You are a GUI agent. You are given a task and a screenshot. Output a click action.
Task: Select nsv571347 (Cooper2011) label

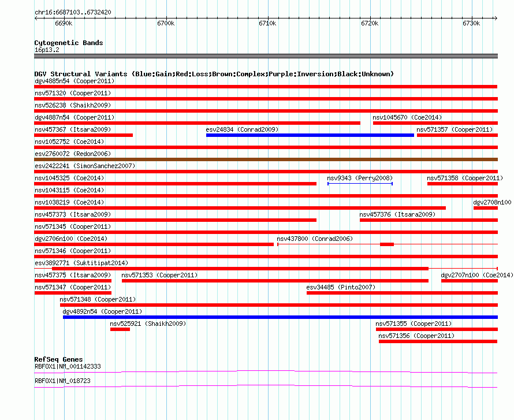click(73, 287)
